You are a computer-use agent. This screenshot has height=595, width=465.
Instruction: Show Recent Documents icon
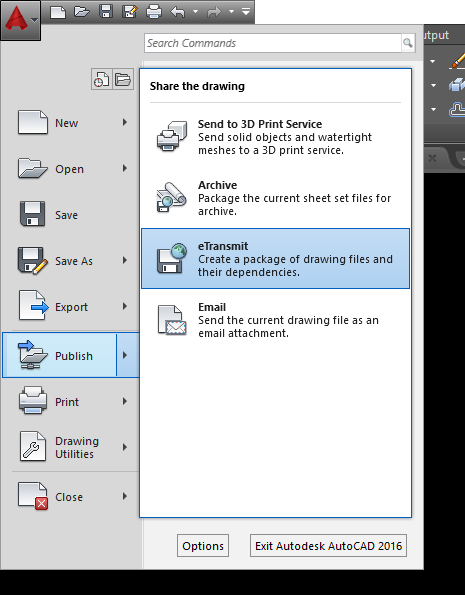[x=101, y=79]
